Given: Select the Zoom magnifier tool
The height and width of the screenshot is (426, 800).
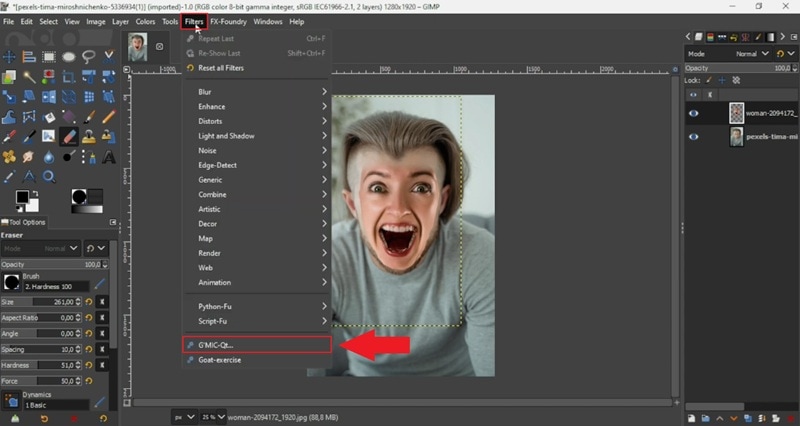Looking at the screenshot, I should click(48, 177).
